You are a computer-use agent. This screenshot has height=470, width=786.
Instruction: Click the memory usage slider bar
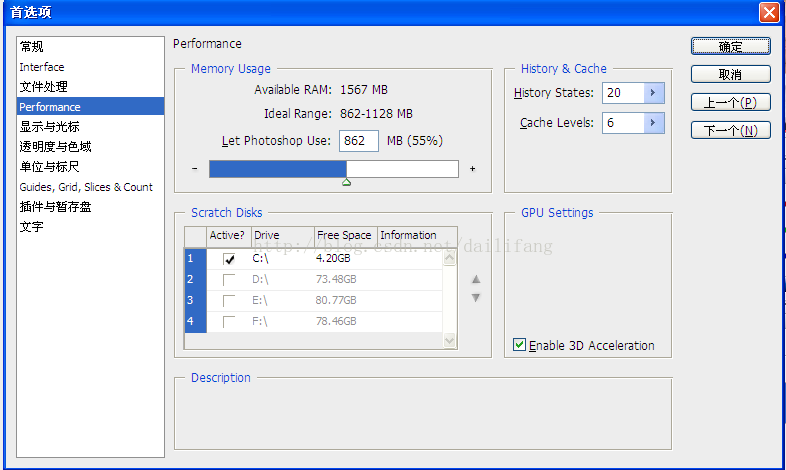click(x=334, y=169)
